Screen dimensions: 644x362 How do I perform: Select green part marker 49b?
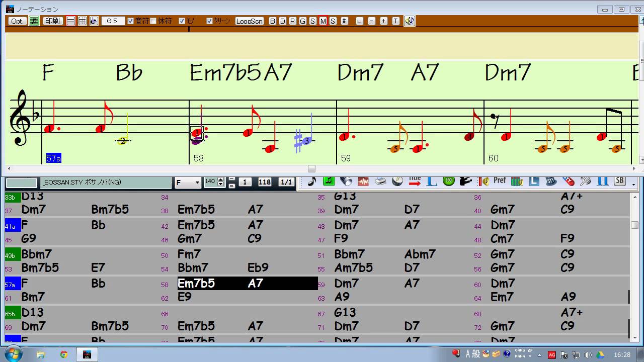13,254
